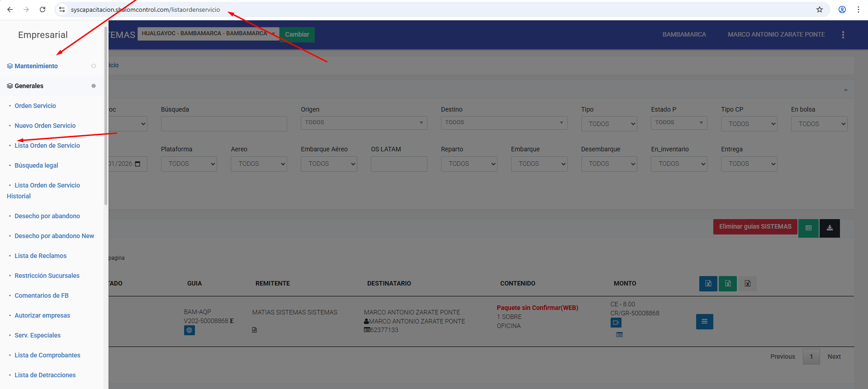Click the gray Excel export icon
Image resolution: width=868 pixels, height=389 pixels.
click(747, 284)
